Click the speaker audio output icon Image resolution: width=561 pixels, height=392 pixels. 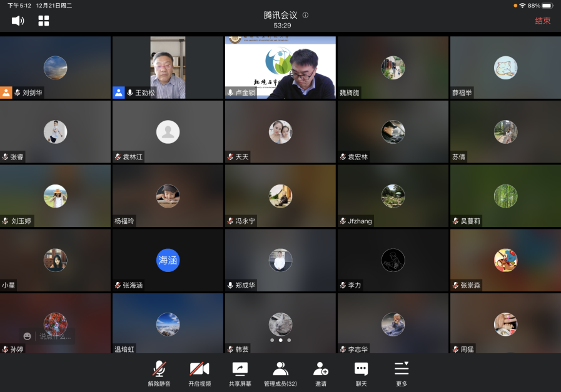[18, 21]
